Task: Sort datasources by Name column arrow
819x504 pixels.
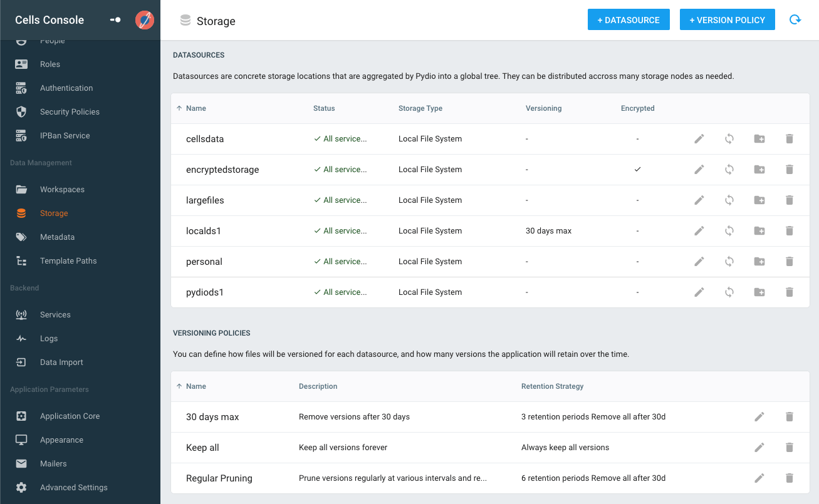Action: [x=179, y=108]
